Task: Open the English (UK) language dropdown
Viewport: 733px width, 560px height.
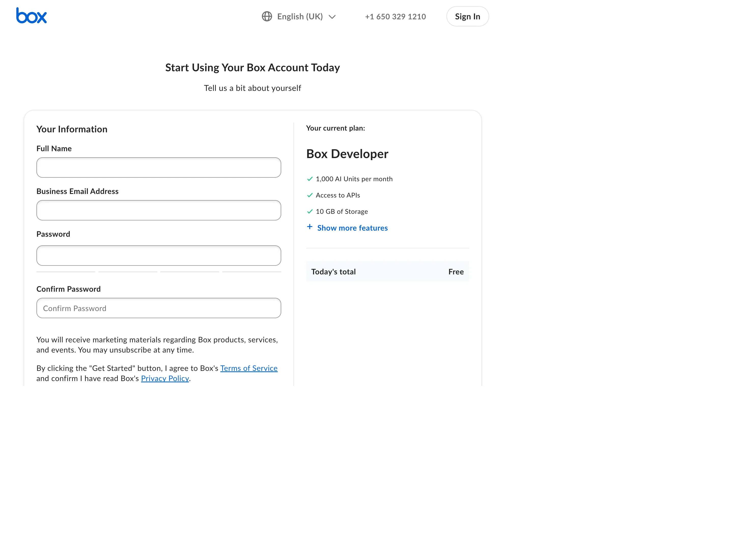Action: (x=299, y=16)
